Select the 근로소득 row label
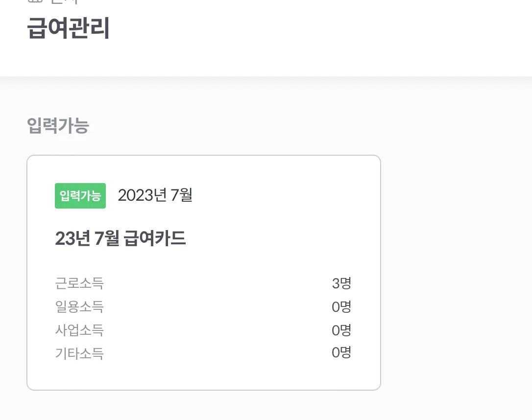This screenshot has height=420, width=532. 79,283
